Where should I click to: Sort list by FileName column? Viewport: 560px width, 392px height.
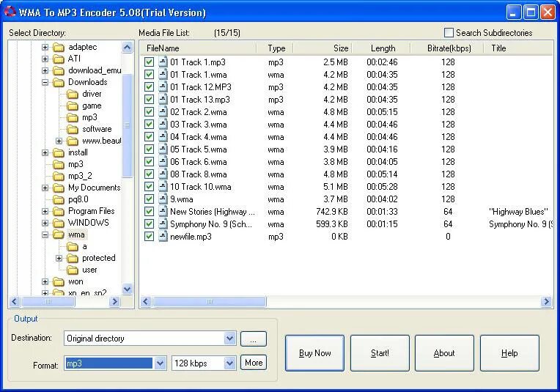(198, 48)
